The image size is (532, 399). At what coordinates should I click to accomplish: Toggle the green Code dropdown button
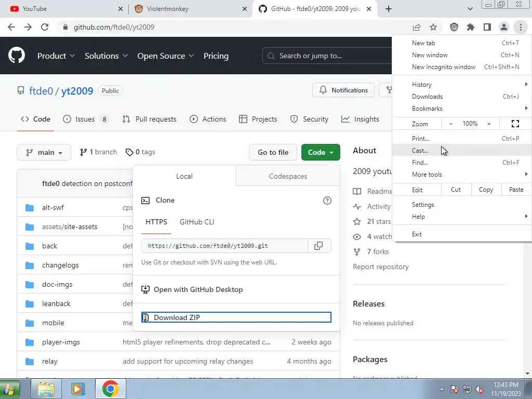[x=321, y=152]
